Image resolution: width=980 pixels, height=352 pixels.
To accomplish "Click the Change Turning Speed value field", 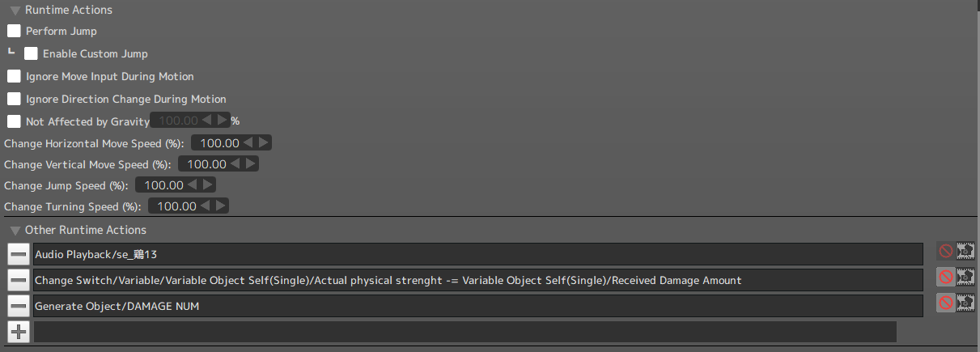I will (176, 206).
